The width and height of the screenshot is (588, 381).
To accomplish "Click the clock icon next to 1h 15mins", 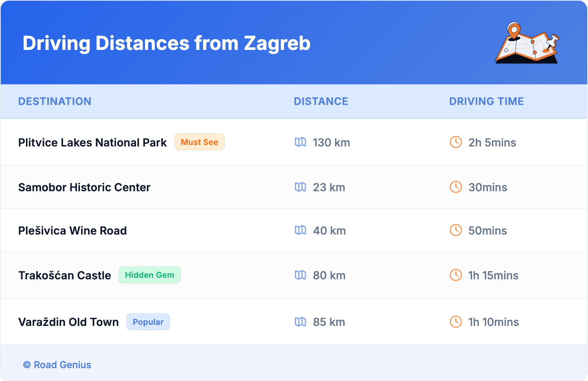I will [x=456, y=275].
